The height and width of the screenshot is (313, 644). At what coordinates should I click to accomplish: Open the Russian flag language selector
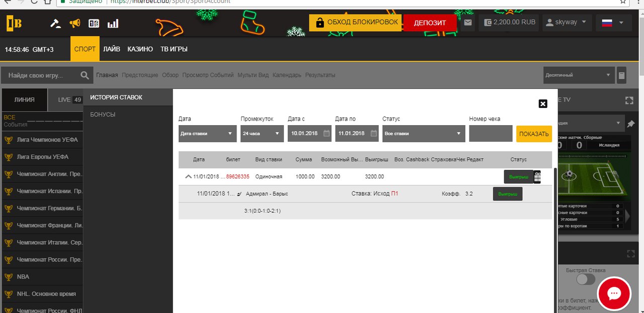613,23
